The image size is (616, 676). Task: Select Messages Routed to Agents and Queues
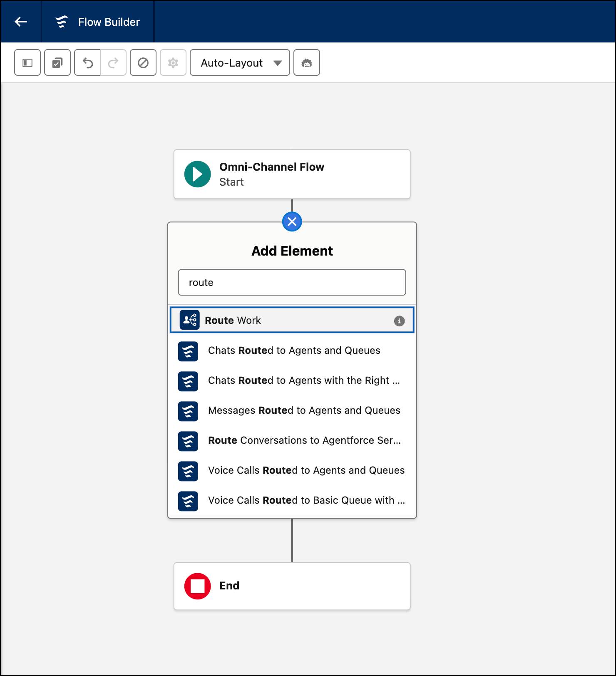(292, 410)
